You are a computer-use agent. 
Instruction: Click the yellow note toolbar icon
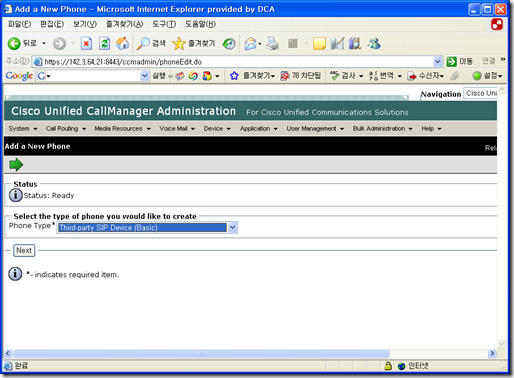coord(319,44)
